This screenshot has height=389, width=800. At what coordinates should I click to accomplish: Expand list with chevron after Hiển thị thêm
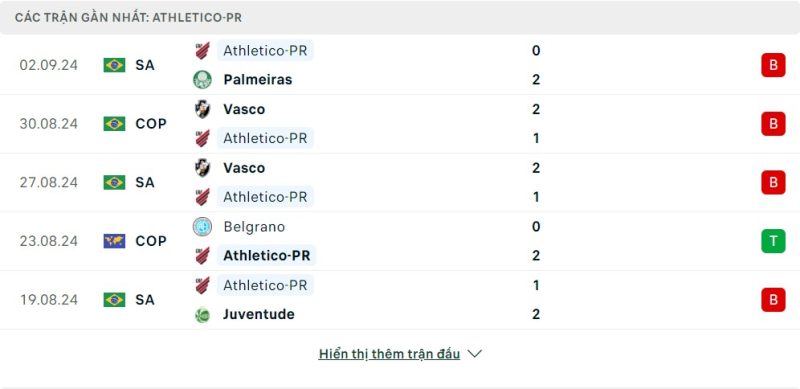474,354
